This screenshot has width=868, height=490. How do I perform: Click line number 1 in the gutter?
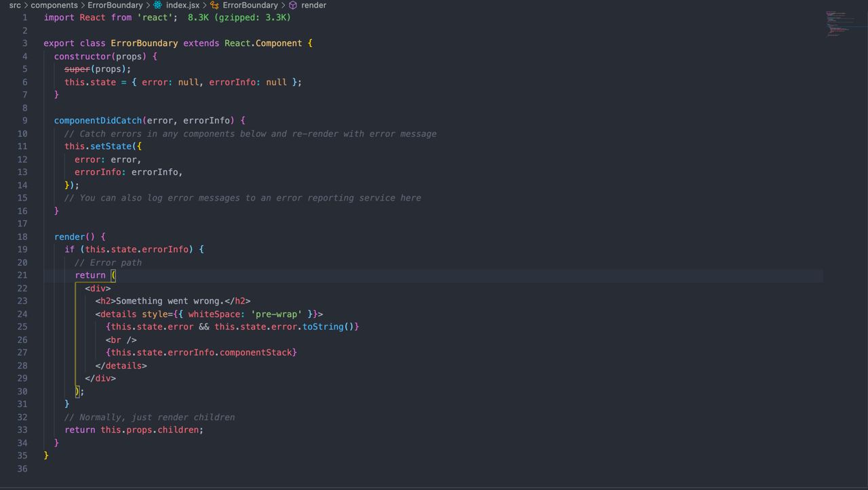coord(25,18)
